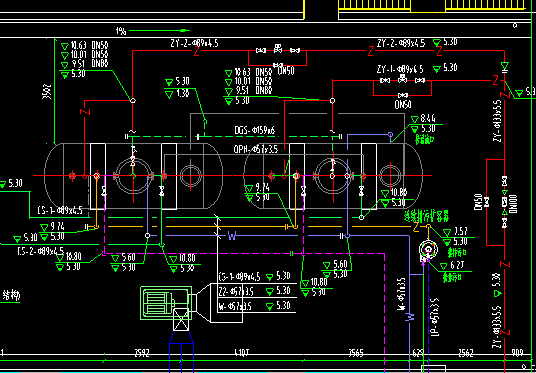Screen dimensions: 536x373
Task: Select the red Z marker on the left vertical pipe
Action: 85,111
